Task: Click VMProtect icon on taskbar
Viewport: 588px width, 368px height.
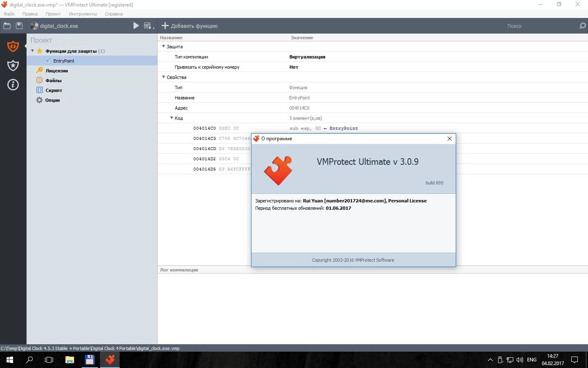Action: (x=109, y=360)
